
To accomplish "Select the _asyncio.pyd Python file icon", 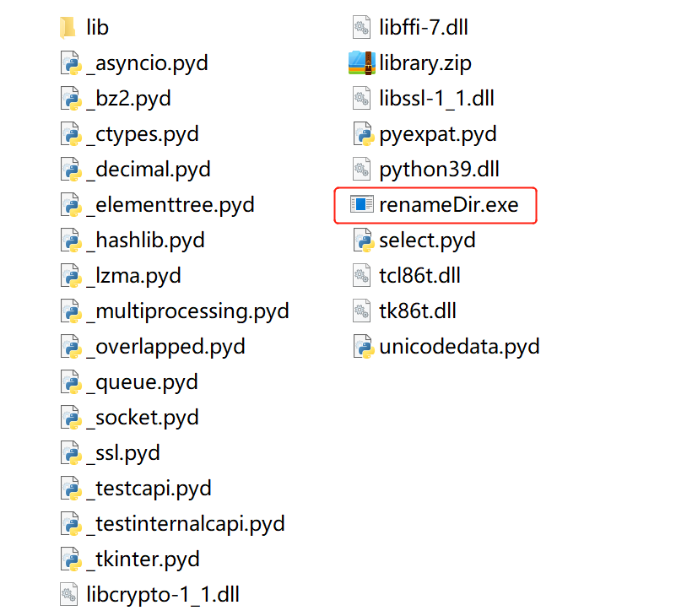I will tap(69, 63).
